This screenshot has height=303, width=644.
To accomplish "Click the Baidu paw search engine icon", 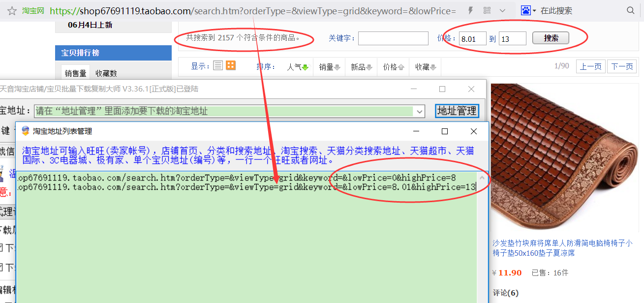I will [x=526, y=11].
